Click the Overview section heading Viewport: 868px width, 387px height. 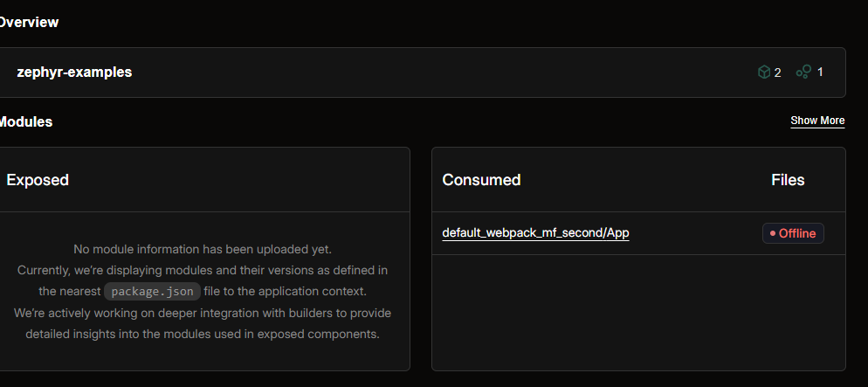tap(29, 22)
